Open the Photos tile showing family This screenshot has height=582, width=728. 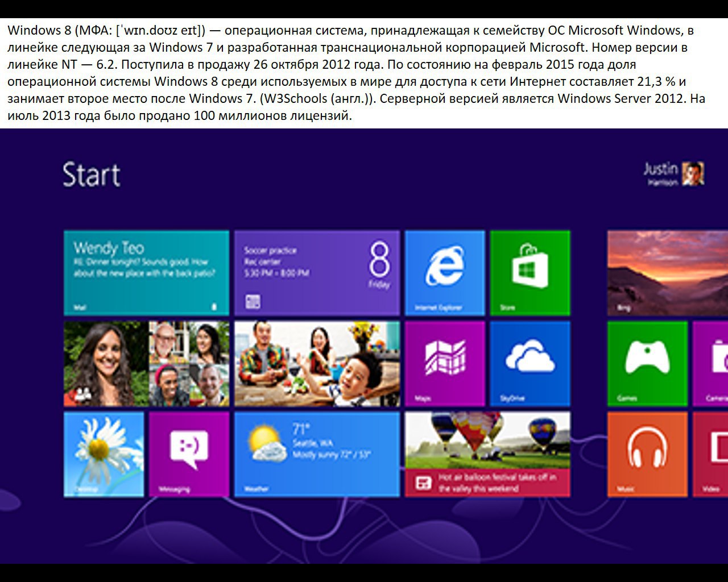tap(317, 364)
